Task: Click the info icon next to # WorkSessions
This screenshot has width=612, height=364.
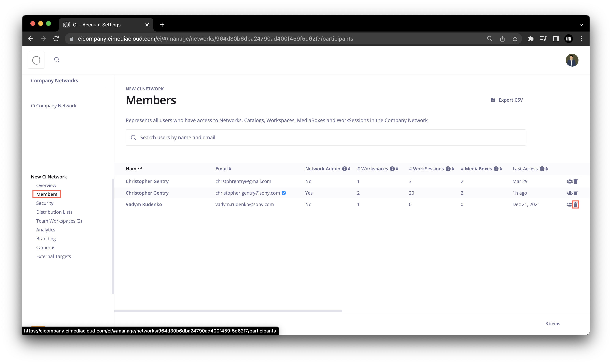Action: point(448,169)
